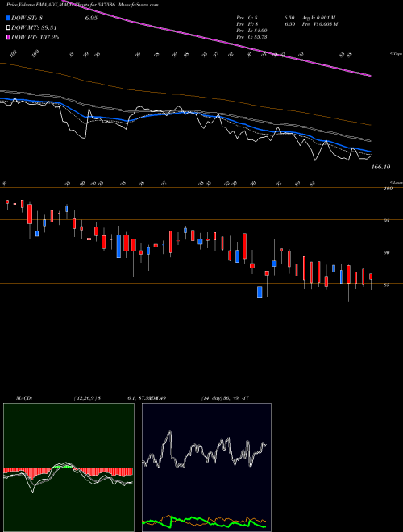Click the last red candlestick on the right

point(371,276)
